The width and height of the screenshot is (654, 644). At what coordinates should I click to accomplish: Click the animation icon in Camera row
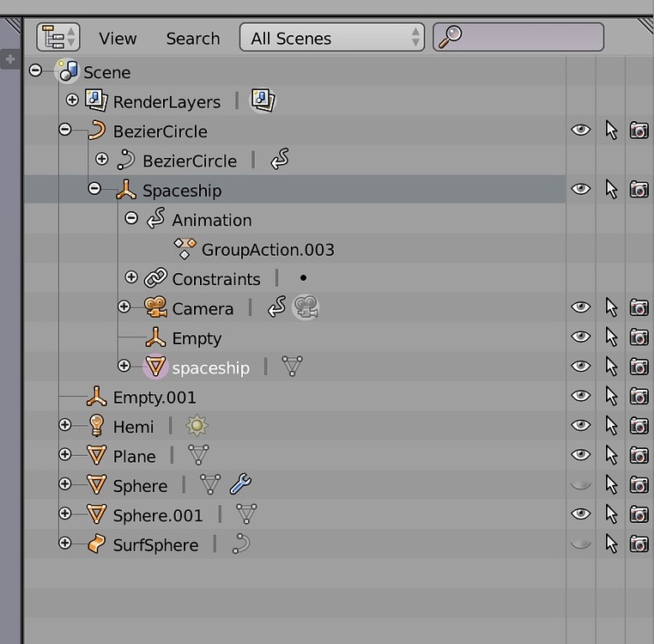tap(277, 307)
